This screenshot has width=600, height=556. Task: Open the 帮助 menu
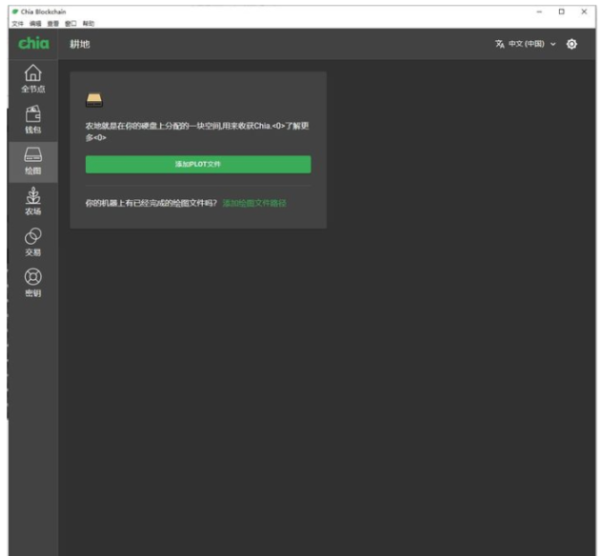(x=88, y=24)
